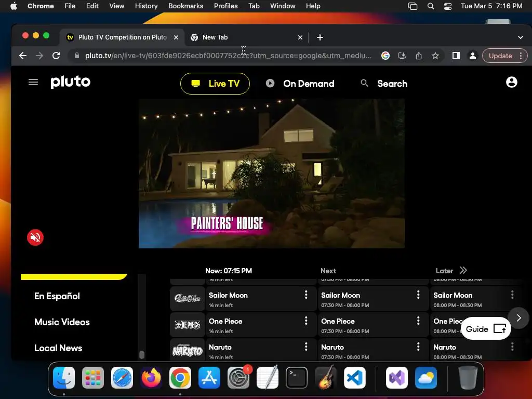
Task: Open the View menu
Action: [x=117, y=6]
